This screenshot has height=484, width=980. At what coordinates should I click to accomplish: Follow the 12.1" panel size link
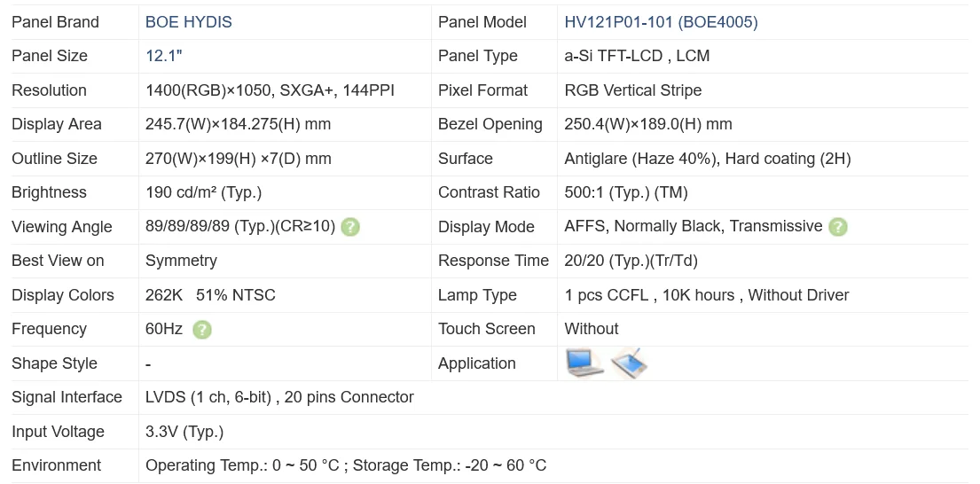click(x=164, y=56)
